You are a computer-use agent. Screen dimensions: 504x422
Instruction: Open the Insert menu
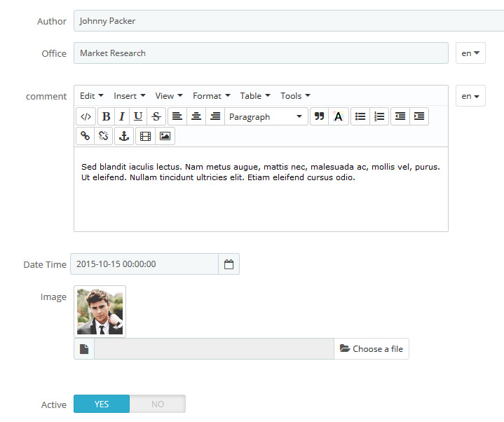[130, 96]
